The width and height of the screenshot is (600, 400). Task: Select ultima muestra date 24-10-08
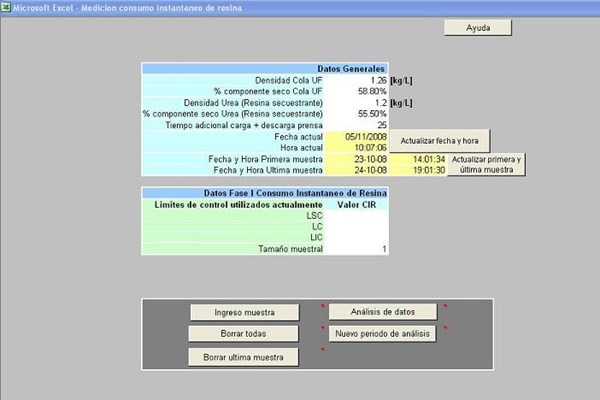[356, 170]
